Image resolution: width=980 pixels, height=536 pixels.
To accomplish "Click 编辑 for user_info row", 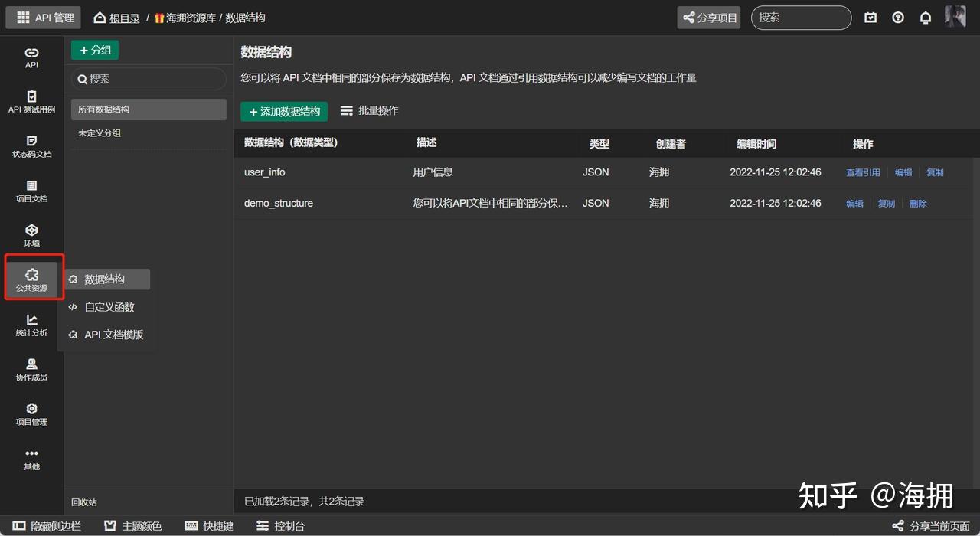I will click(903, 173).
